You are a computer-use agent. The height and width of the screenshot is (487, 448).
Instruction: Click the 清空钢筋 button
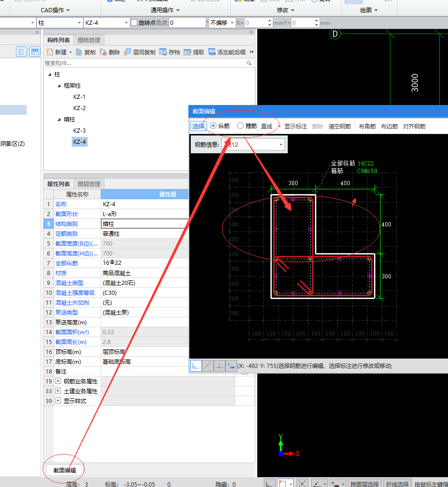pyautogui.click(x=340, y=127)
